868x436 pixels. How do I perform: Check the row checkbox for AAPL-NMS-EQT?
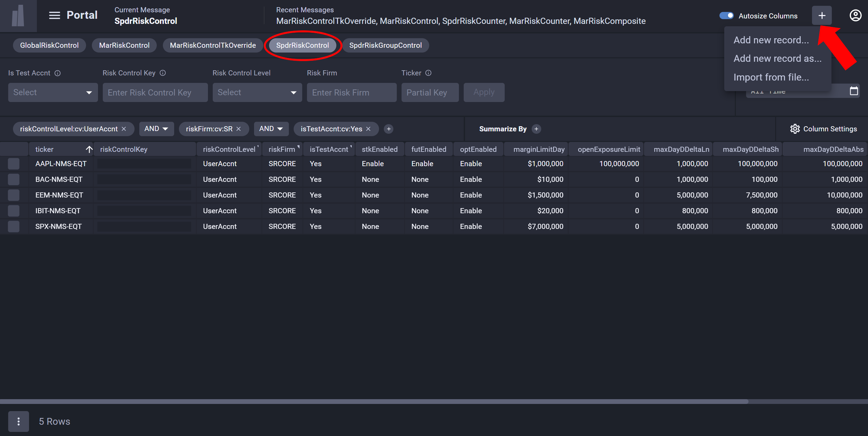click(13, 163)
